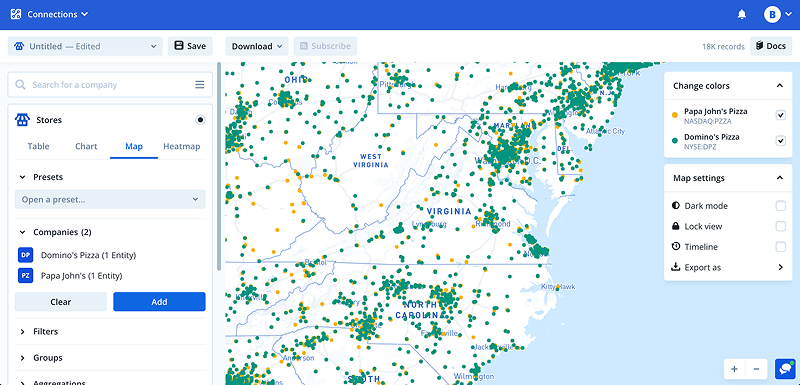Image resolution: width=800 pixels, height=385 pixels.
Task: Click the WEST VIRGINIA map label
Action: 371,161
